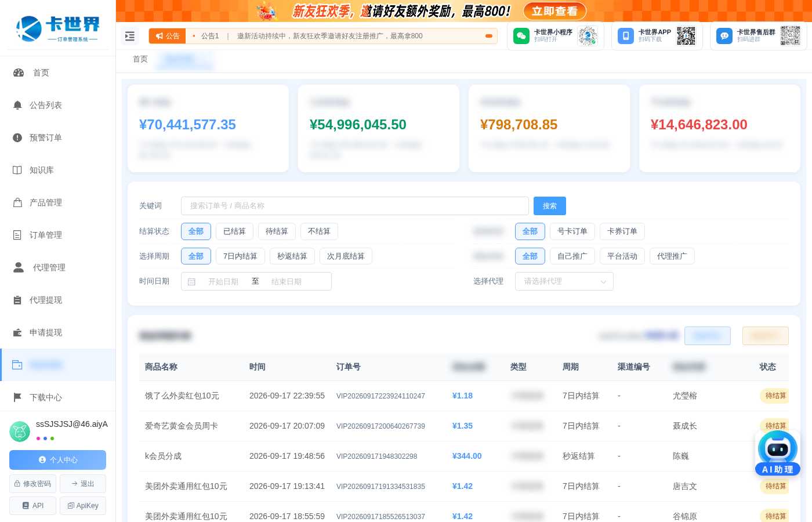Select 秒返结算 period filter
The width and height of the screenshot is (812, 522).
(292, 256)
